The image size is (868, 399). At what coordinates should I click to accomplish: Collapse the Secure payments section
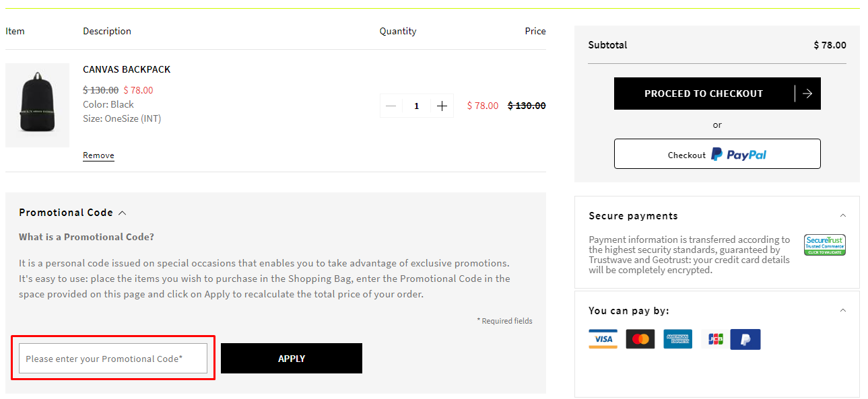coord(842,215)
